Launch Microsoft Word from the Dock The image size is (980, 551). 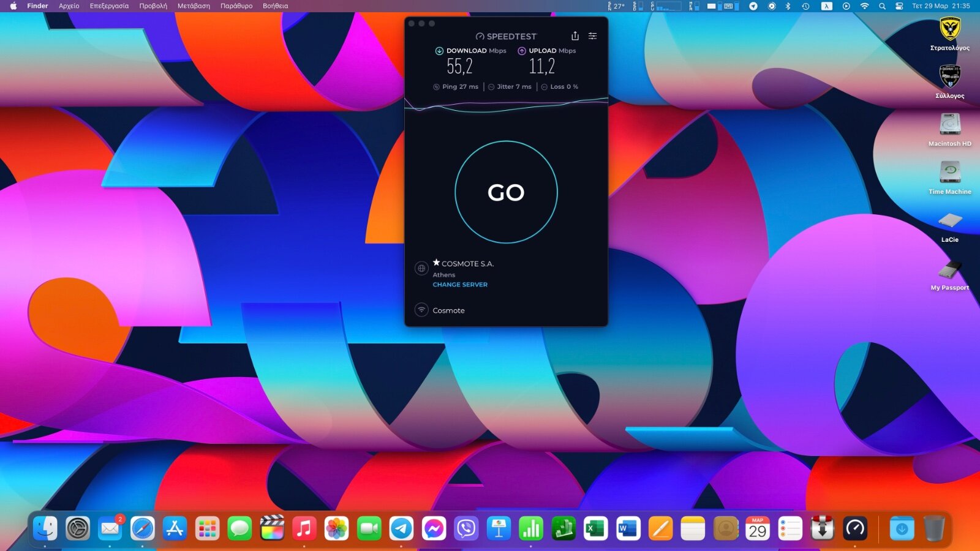coord(628,528)
